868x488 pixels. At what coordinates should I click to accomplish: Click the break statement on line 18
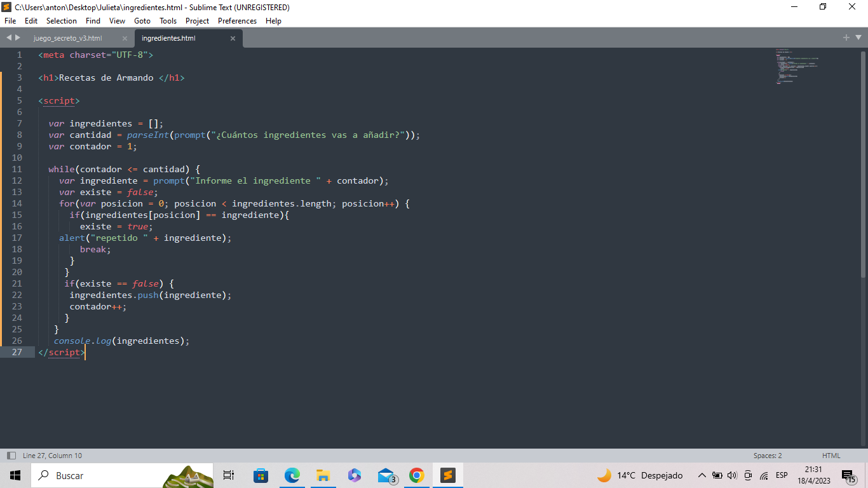pyautogui.click(x=95, y=249)
